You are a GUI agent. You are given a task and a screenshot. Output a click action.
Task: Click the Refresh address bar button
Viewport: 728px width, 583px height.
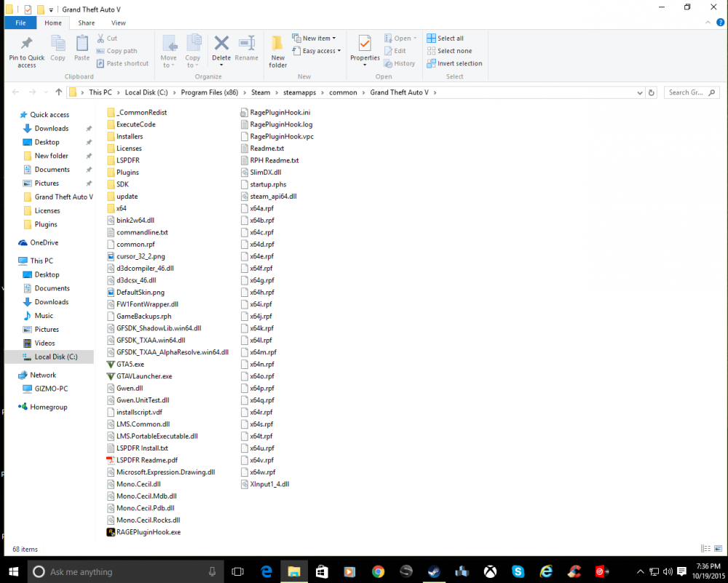652,92
